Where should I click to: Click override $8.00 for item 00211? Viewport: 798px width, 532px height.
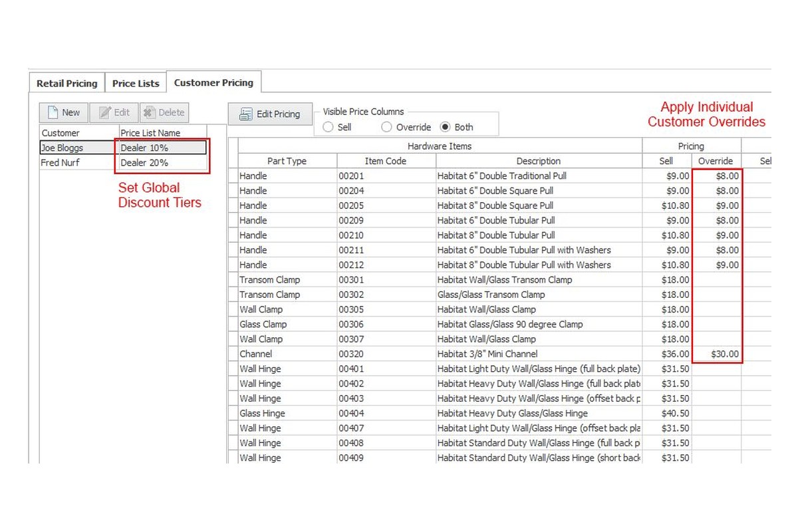point(716,250)
